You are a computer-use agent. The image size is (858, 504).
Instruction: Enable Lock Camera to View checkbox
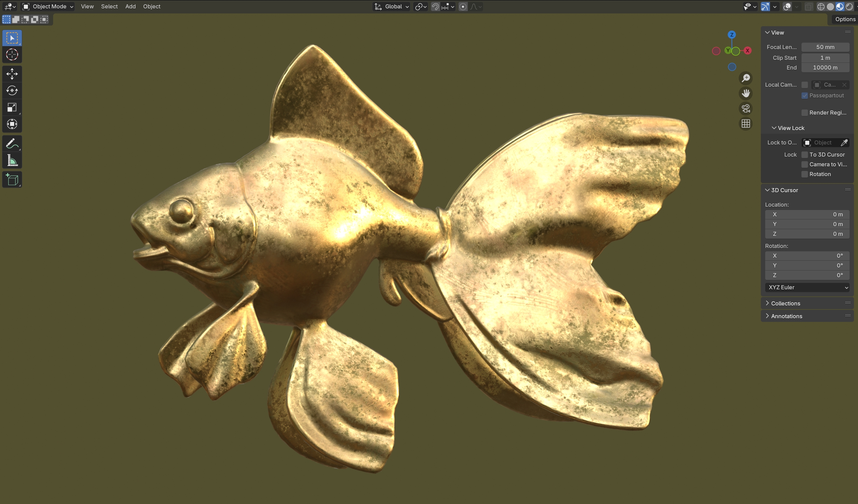coord(805,164)
